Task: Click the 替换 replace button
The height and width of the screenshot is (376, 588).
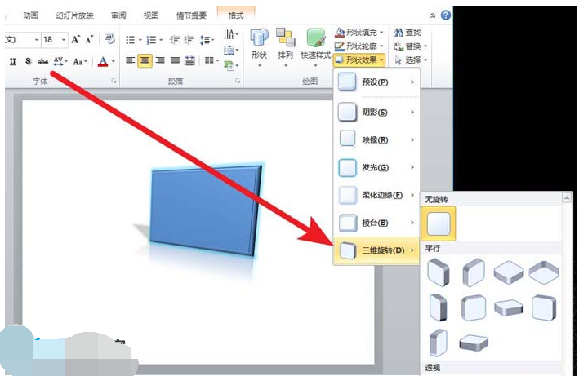Action: coord(408,46)
